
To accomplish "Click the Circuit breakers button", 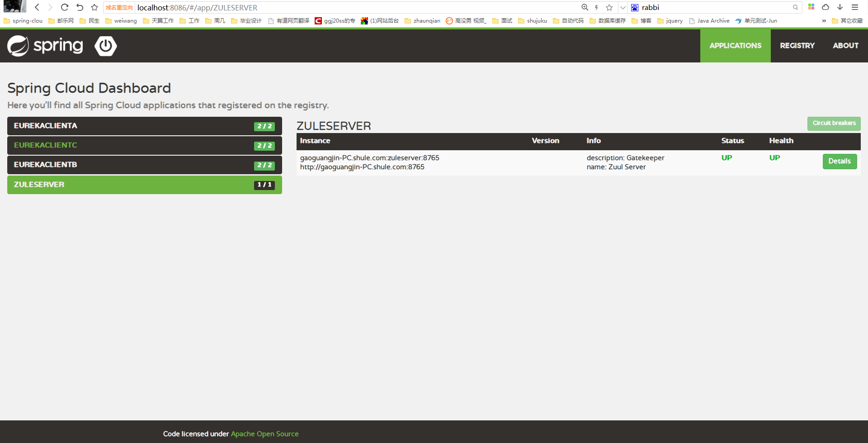I will (x=834, y=123).
